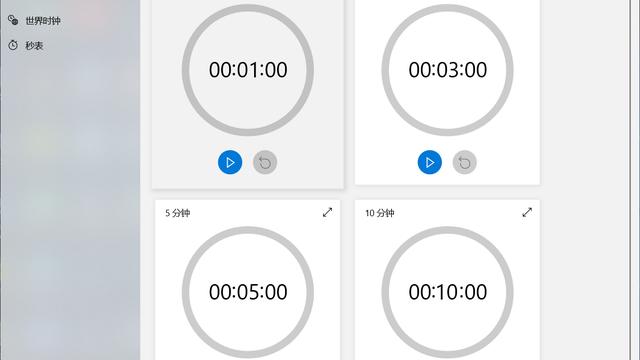The image size is (640, 360).
Task: Click the 5 分钟 timer title
Action: coord(178,213)
